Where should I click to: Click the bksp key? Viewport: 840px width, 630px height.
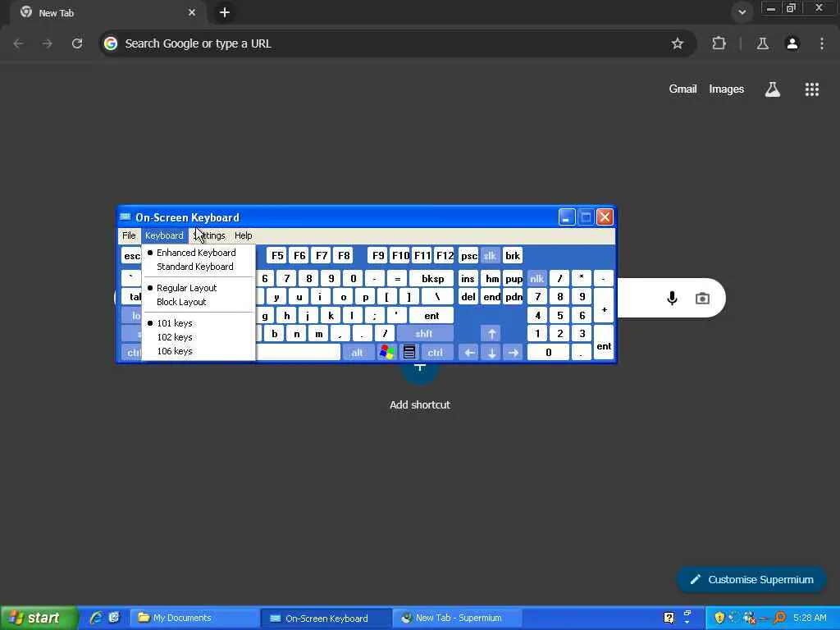click(431, 279)
